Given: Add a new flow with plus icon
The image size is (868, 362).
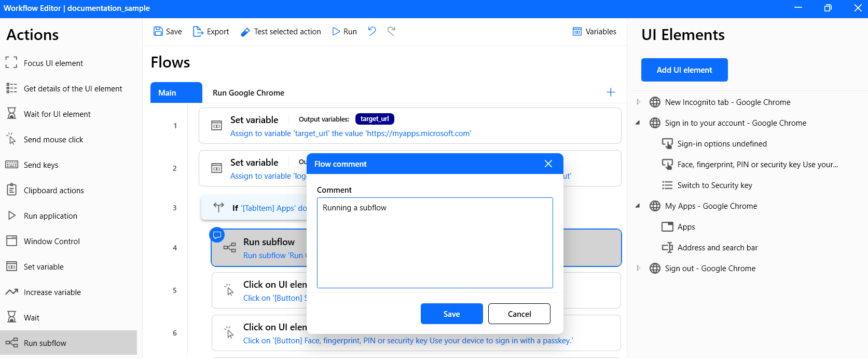Looking at the screenshot, I should pos(611,92).
